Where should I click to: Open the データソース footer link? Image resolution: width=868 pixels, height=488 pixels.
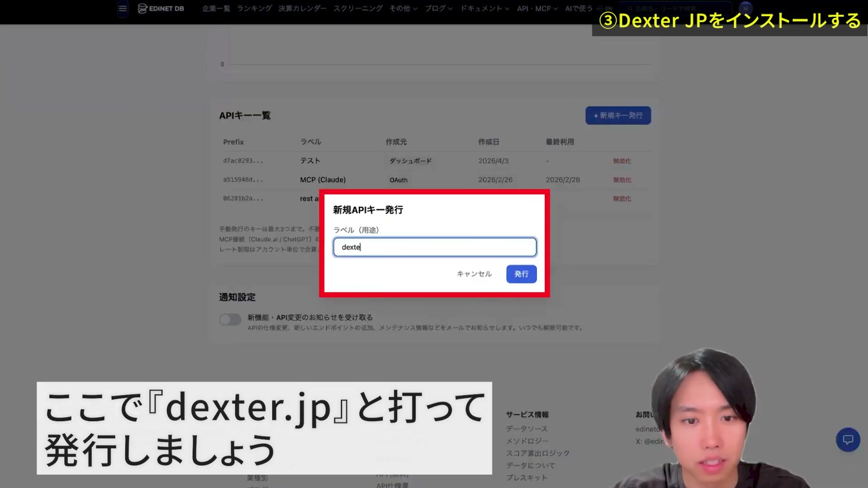tap(527, 429)
